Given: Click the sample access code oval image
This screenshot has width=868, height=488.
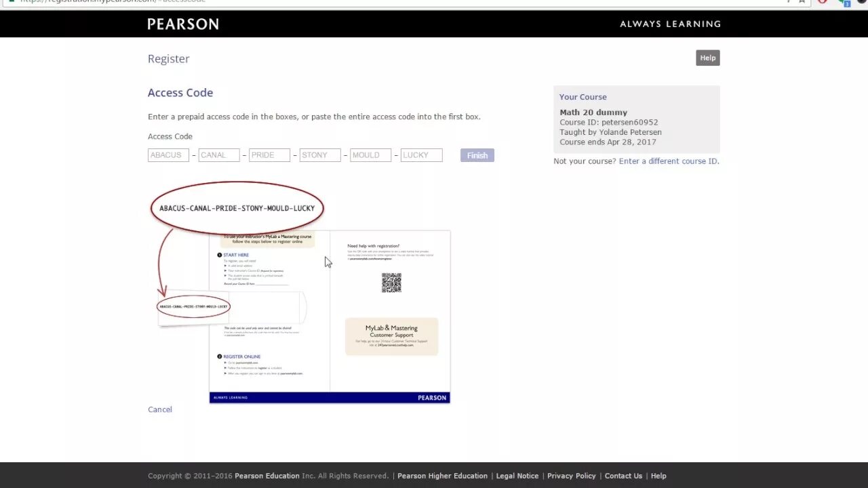Looking at the screenshot, I should pos(237,208).
